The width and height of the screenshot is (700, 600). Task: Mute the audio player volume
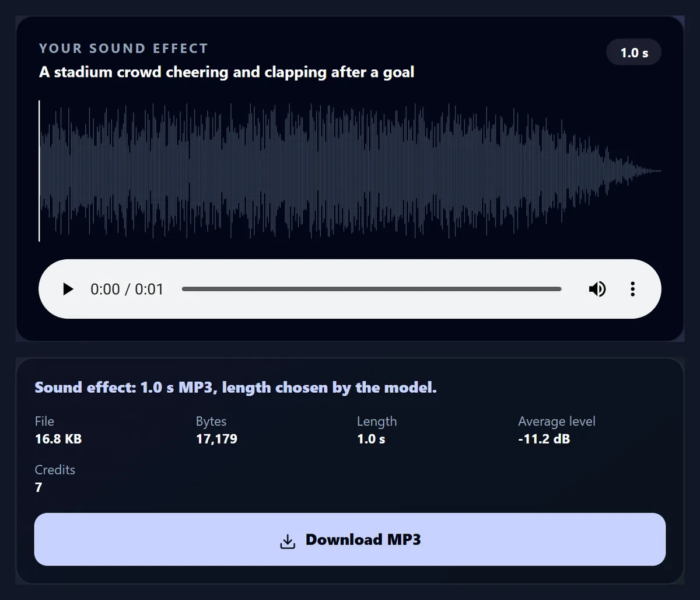[597, 289]
